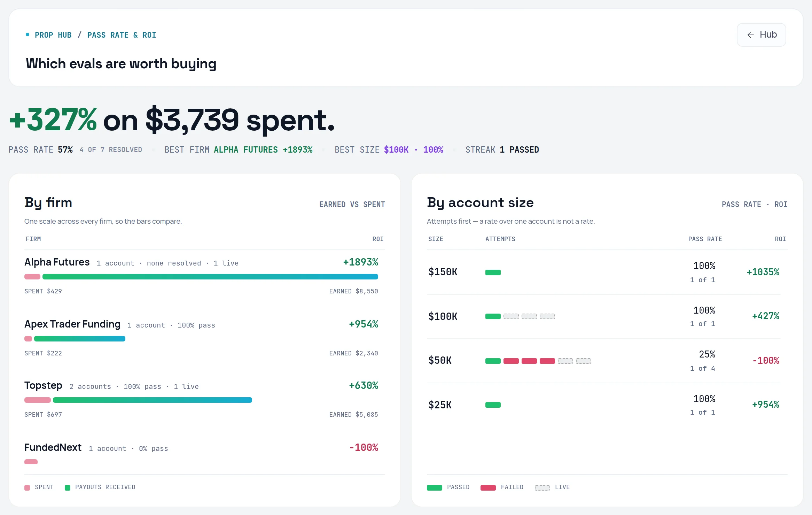Click the Topstep green earned bar

(153, 400)
